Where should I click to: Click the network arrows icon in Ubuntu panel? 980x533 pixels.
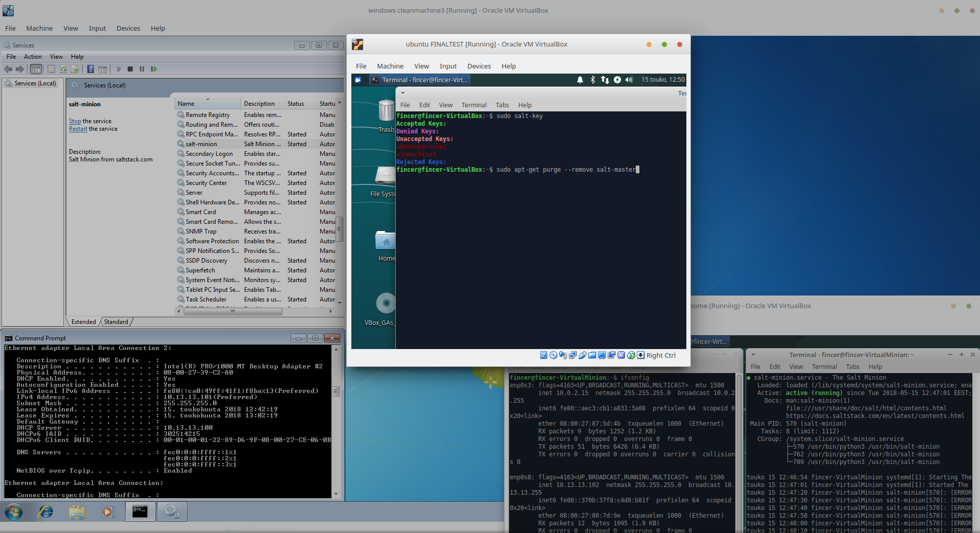click(605, 80)
